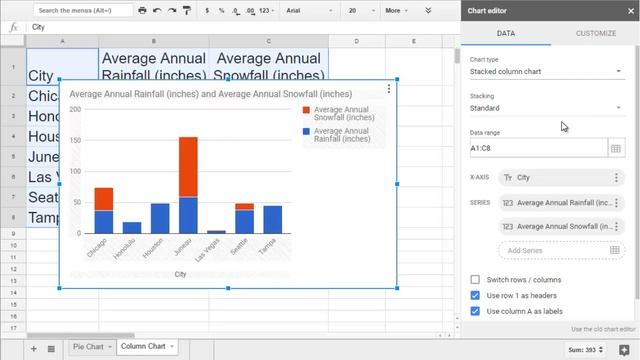
Task: Open Column Chart sheet tab menu arrow
Action: 172,347
